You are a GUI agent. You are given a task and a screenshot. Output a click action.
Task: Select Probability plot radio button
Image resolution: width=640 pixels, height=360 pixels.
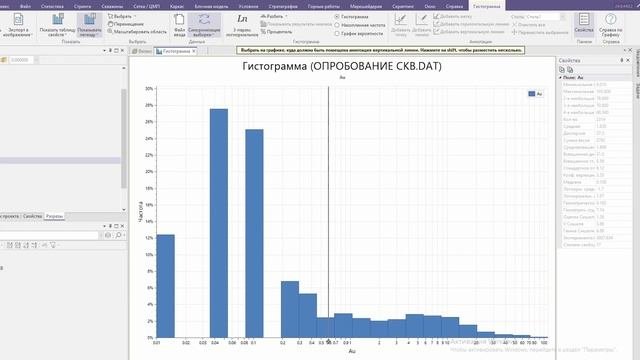[337, 33]
